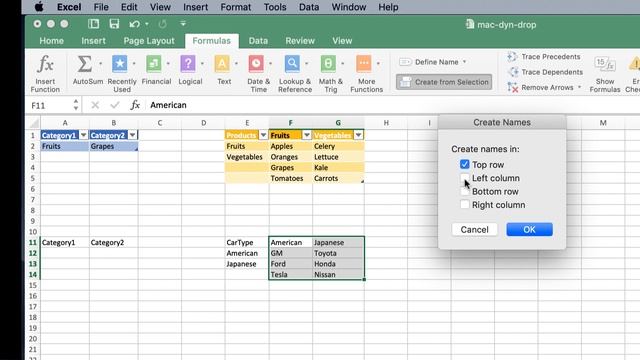Select row 15 header
640x360 pixels.
[x=33, y=285]
